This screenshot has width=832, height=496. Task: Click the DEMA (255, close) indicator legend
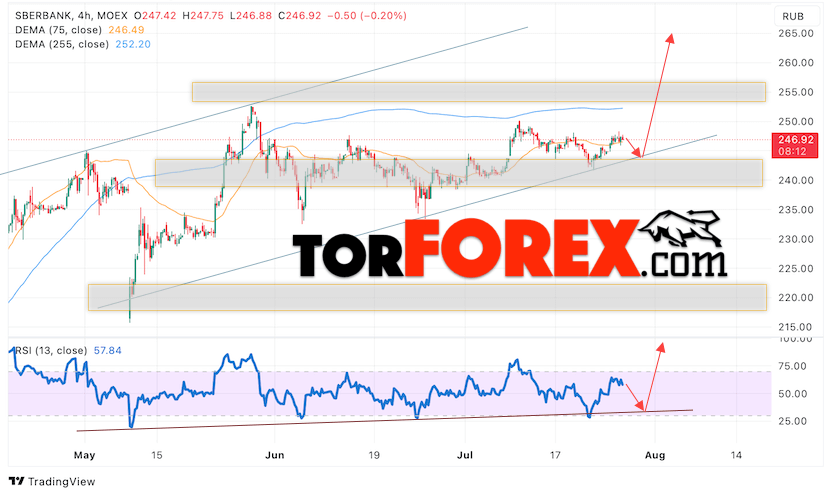62,44
